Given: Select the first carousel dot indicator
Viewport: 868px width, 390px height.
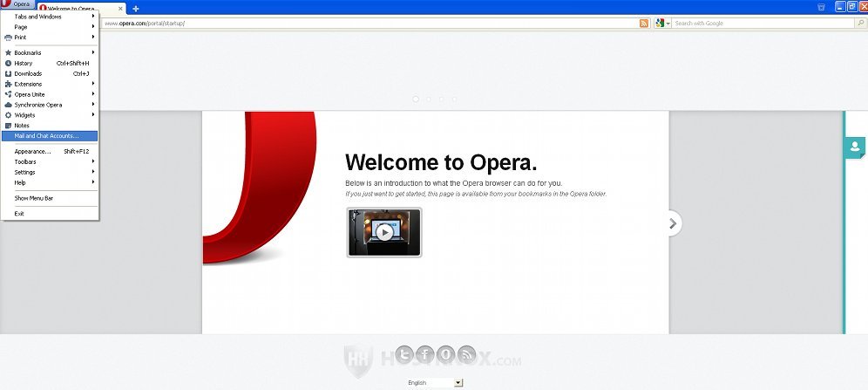Looking at the screenshot, I should (416, 99).
